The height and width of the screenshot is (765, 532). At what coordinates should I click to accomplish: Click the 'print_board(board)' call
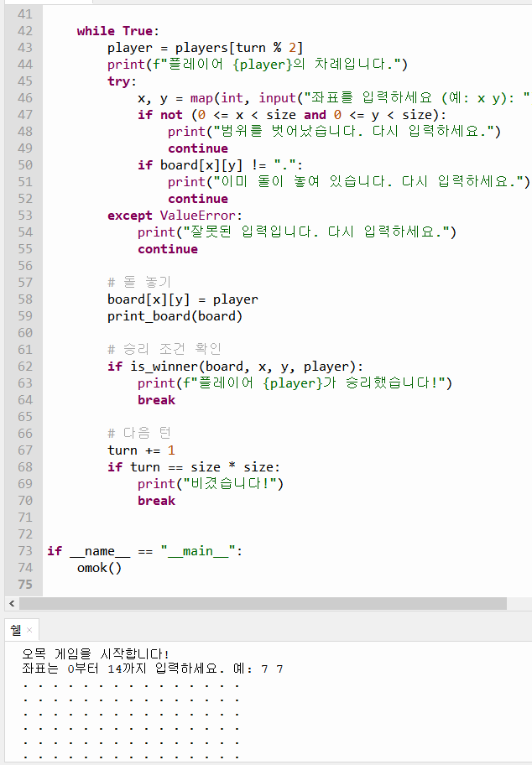tap(175, 316)
